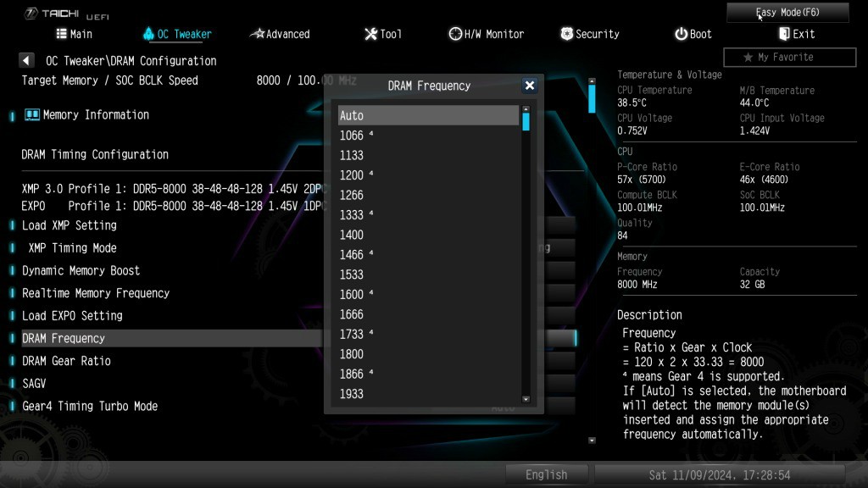The height and width of the screenshot is (488, 868).
Task: Click the Advanced tab star icon
Action: 257,34
